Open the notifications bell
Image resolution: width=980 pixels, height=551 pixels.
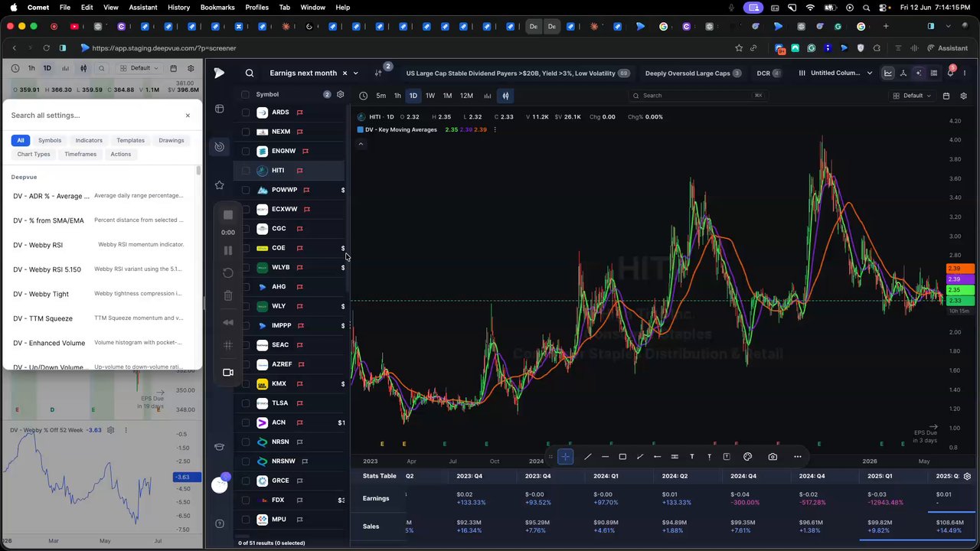[951, 73]
